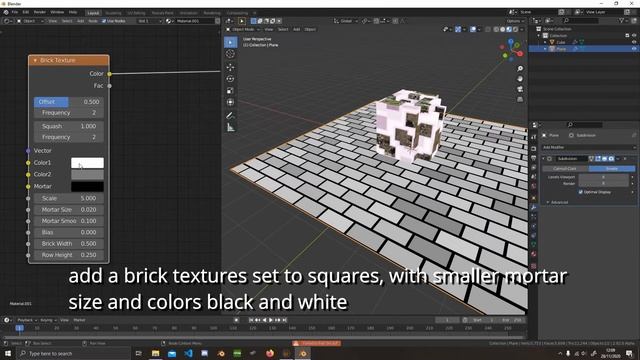Select the Annotate pencil tool
The image size is (640, 360).
[x=231, y=116]
